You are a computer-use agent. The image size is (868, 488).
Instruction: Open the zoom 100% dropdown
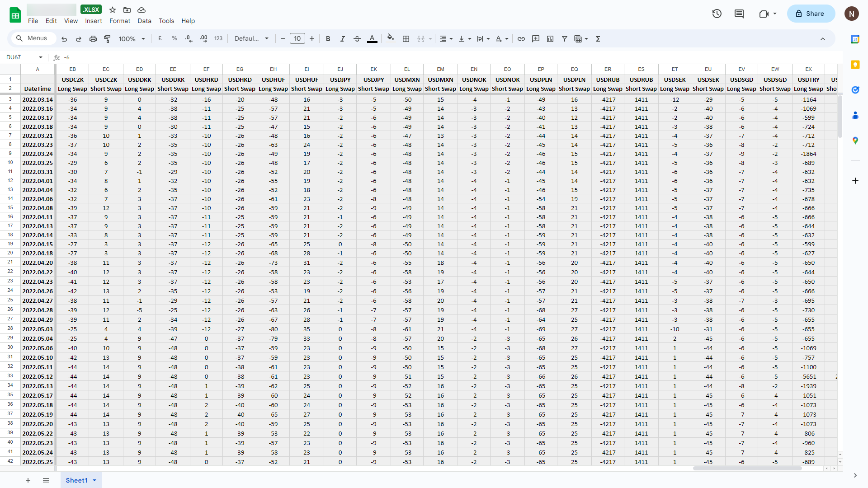(x=132, y=39)
